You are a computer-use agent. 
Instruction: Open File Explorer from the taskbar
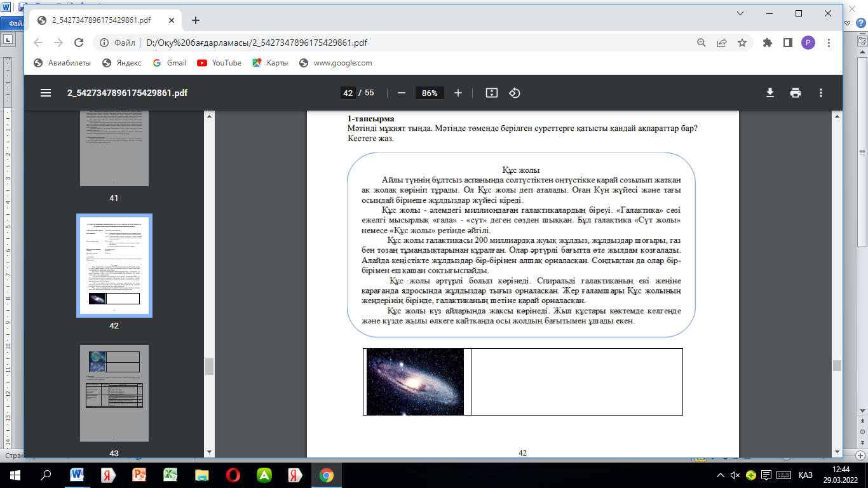pyautogui.click(x=201, y=475)
